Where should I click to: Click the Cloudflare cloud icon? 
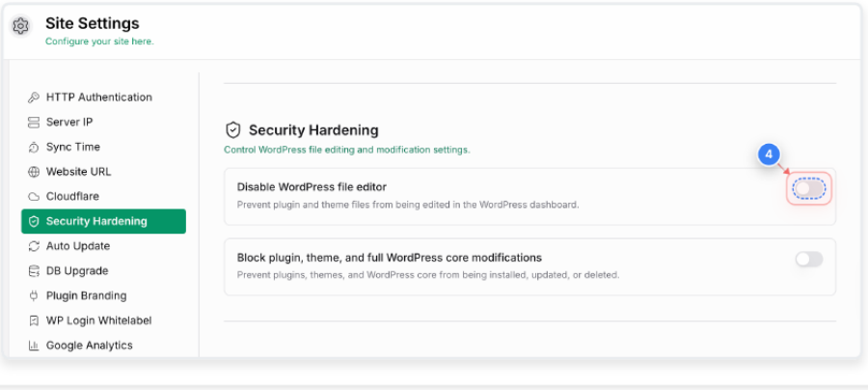pyautogui.click(x=34, y=197)
